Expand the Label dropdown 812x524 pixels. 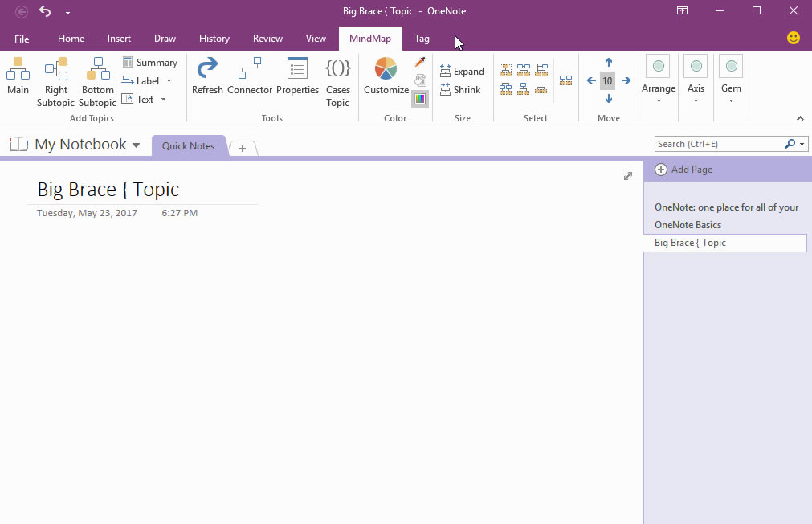(x=169, y=80)
